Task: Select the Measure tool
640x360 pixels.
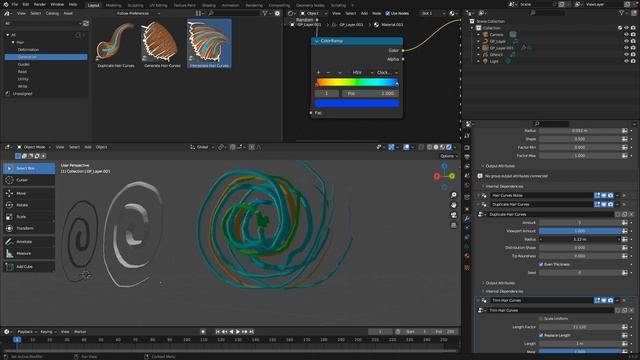Action: coord(29,253)
